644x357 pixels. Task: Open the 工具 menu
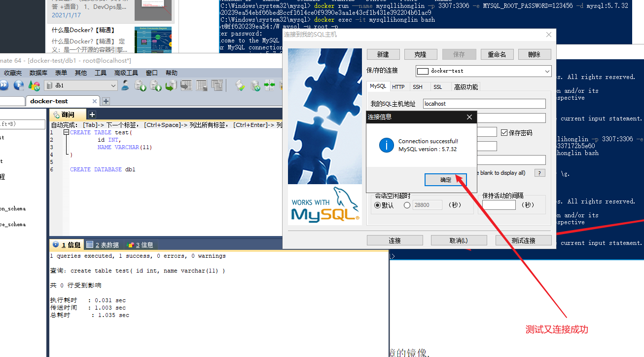pyautogui.click(x=101, y=73)
